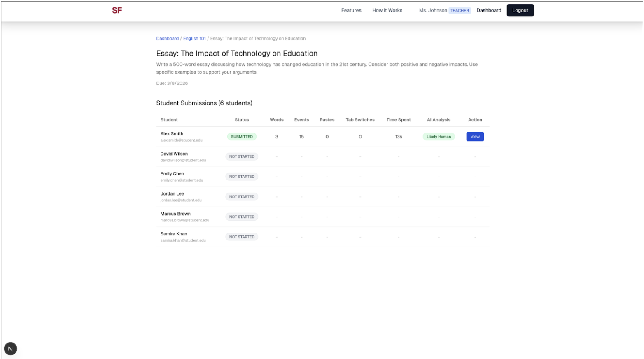This screenshot has width=644, height=359.
Task: Click the AI Analysis column header
Action: click(x=439, y=120)
